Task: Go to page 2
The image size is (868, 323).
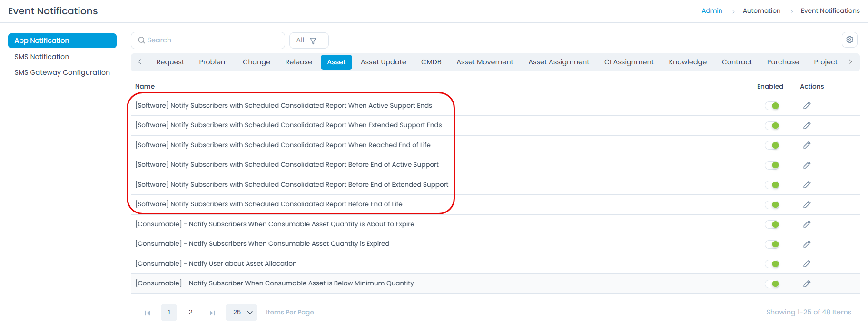Action: pyautogui.click(x=190, y=313)
